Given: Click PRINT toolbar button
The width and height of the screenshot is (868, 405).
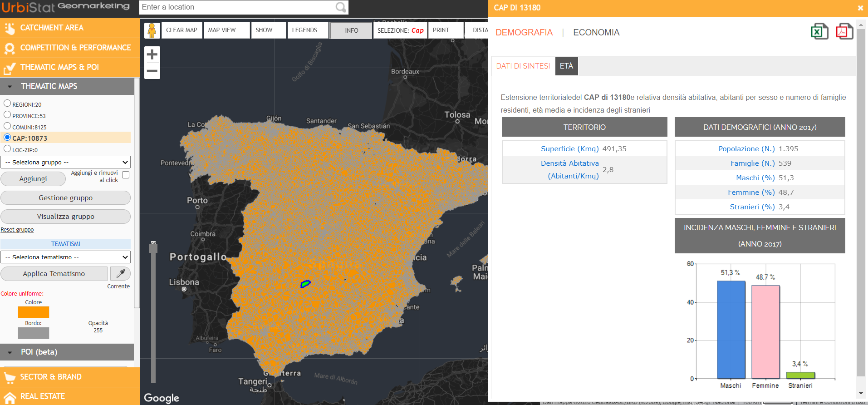Looking at the screenshot, I should coord(446,30).
